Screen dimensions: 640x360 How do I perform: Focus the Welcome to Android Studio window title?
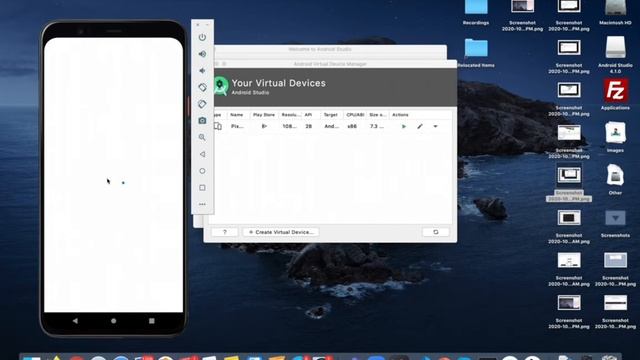[320, 49]
